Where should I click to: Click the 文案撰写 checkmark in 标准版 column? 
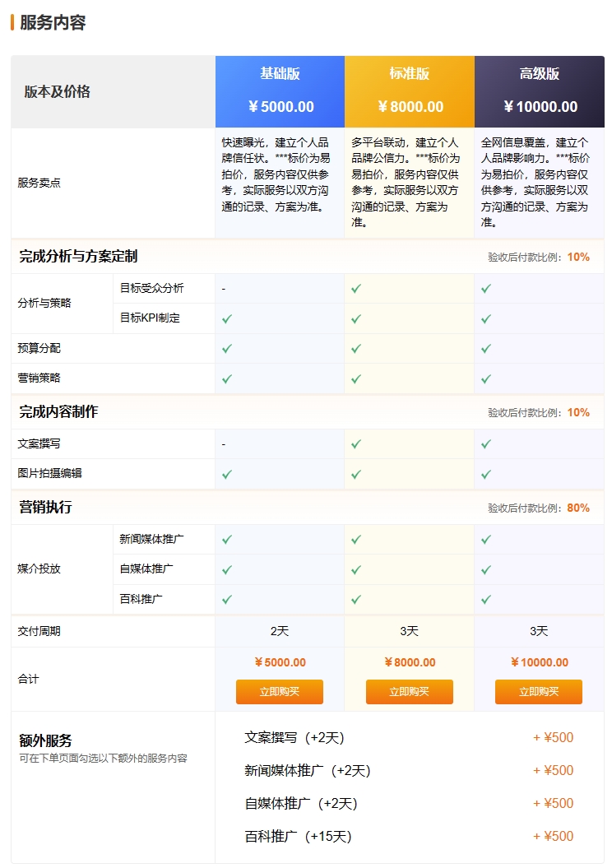355,443
